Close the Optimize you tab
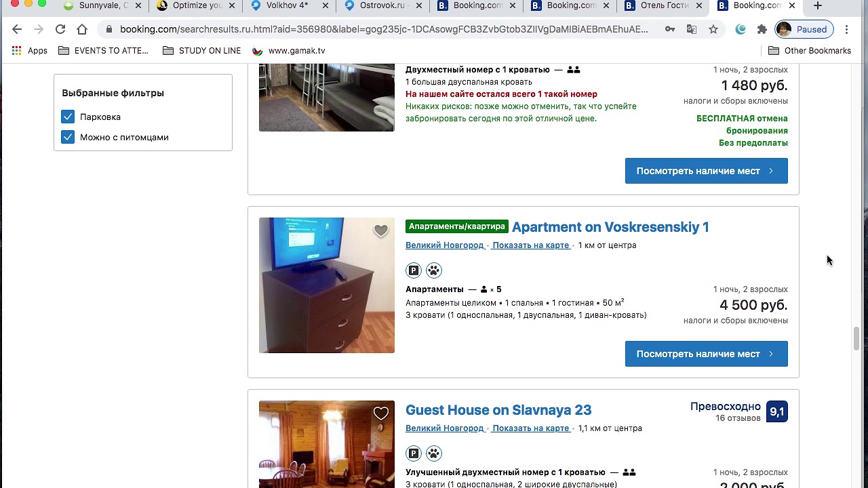This screenshot has height=488, width=868. pos(231,6)
